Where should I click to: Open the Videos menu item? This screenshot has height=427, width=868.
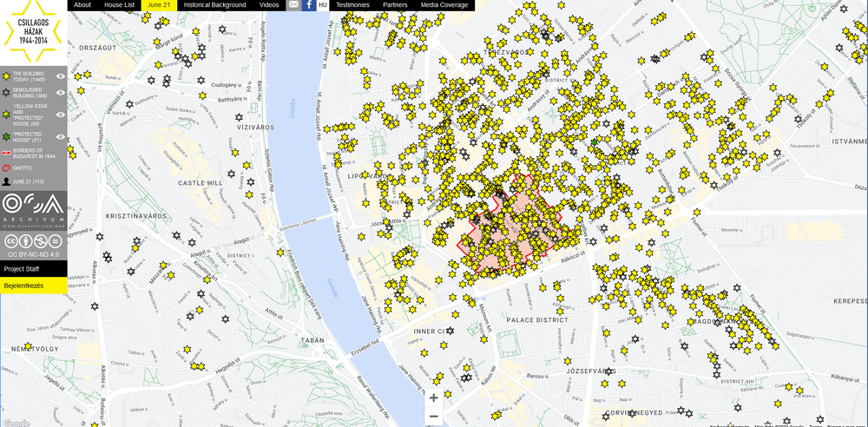pyautogui.click(x=269, y=5)
